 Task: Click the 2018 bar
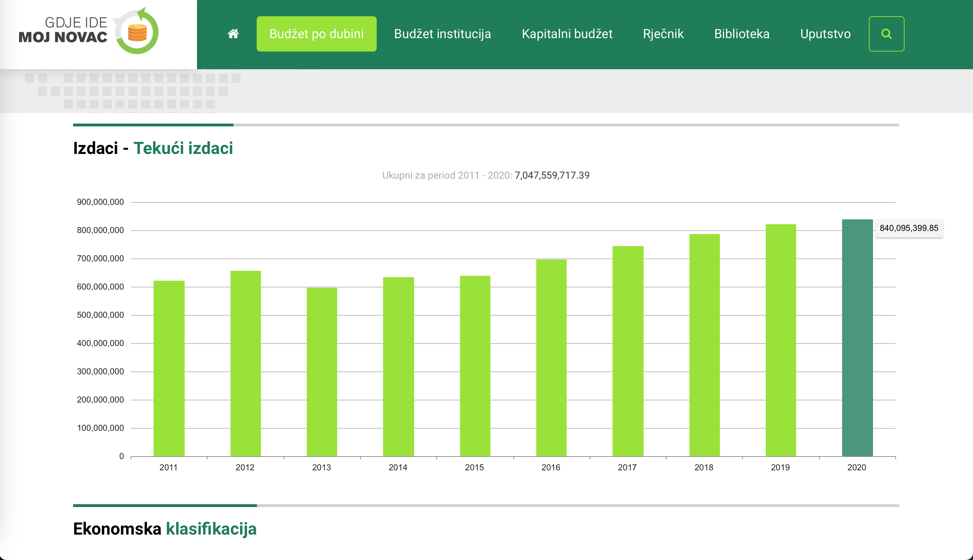[704, 345]
